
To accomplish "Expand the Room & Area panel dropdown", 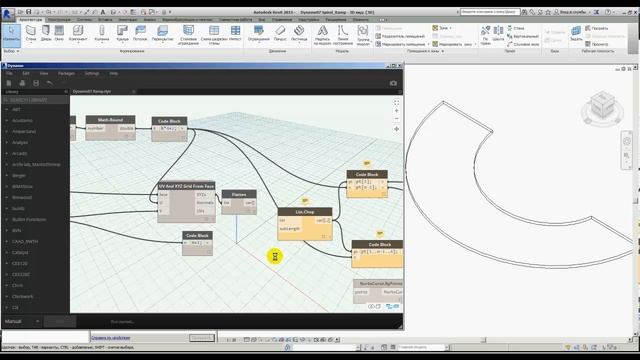I will click(424, 51).
